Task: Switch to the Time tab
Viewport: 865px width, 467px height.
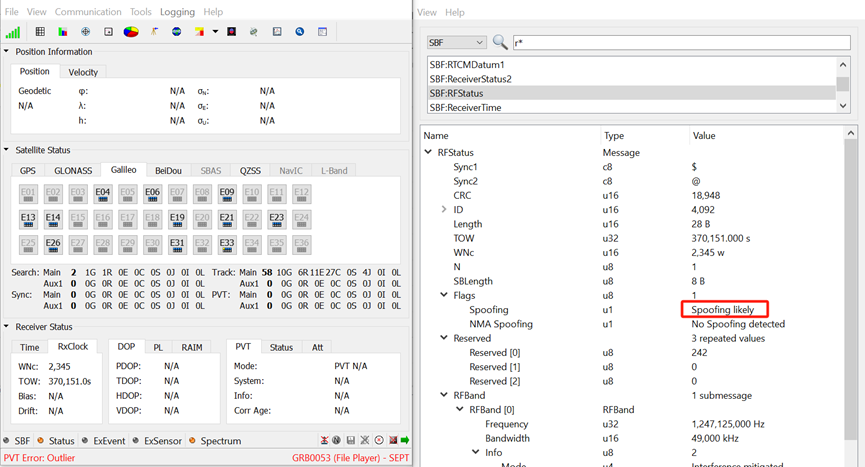Action: [x=29, y=347]
